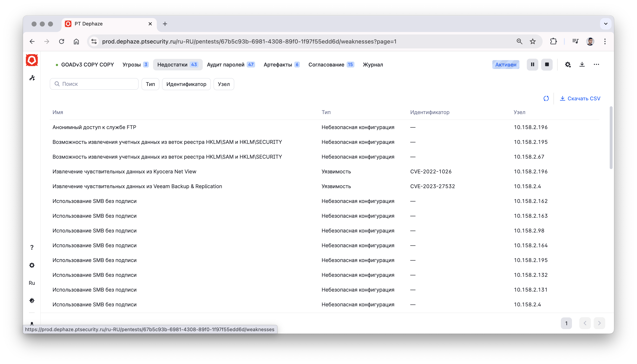Switch language via Ru button
Screen dimensions: 637x364
32,283
